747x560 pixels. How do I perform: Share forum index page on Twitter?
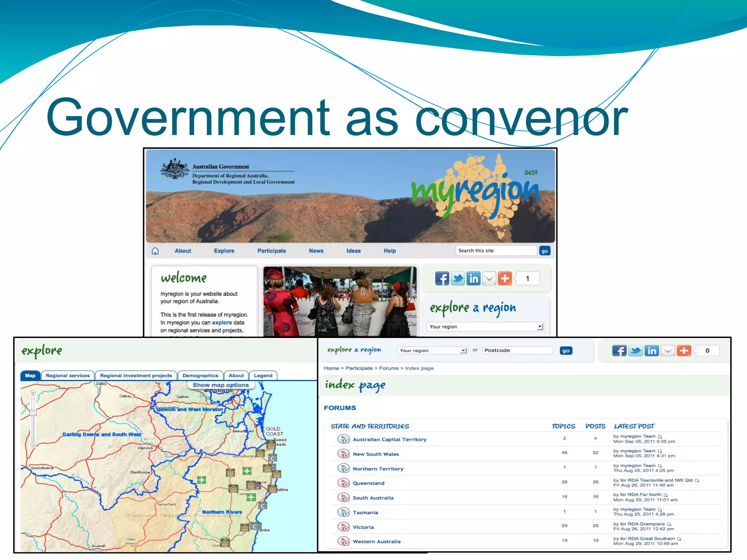click(x=635, y=351)
